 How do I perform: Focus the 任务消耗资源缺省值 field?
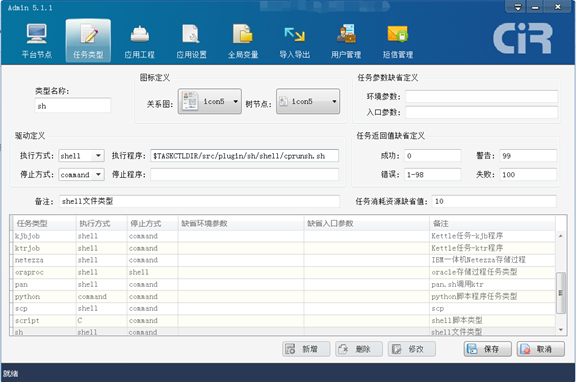494,201
